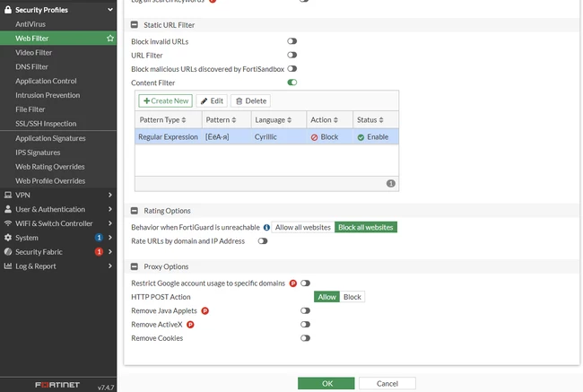Disable the Content Filter switch

[291, 83]
